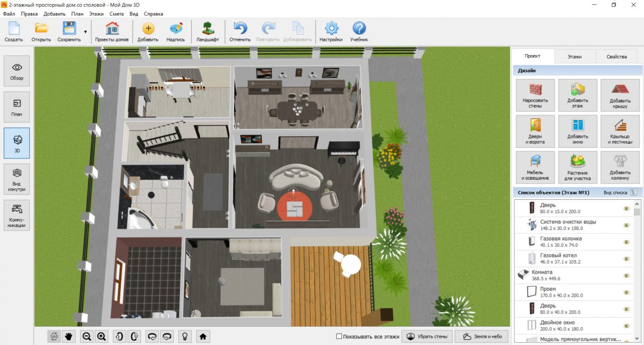
Task: Click Добавить крышу roof icon
Action: tap(619, 95)
